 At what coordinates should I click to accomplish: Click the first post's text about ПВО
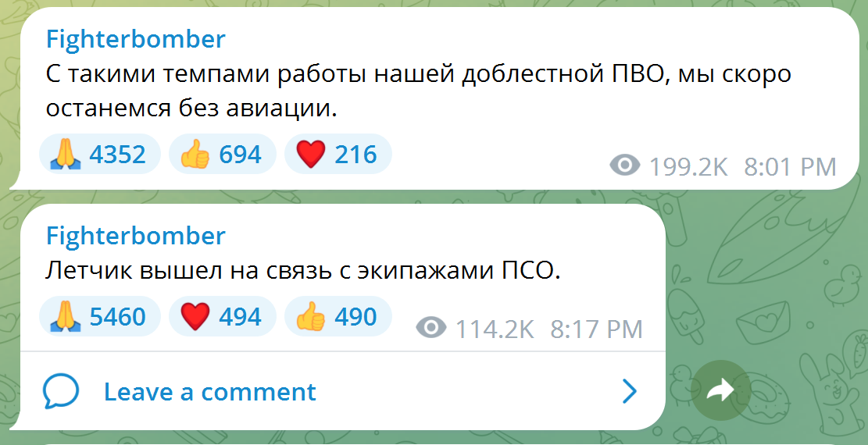click(x=418, y=91)
